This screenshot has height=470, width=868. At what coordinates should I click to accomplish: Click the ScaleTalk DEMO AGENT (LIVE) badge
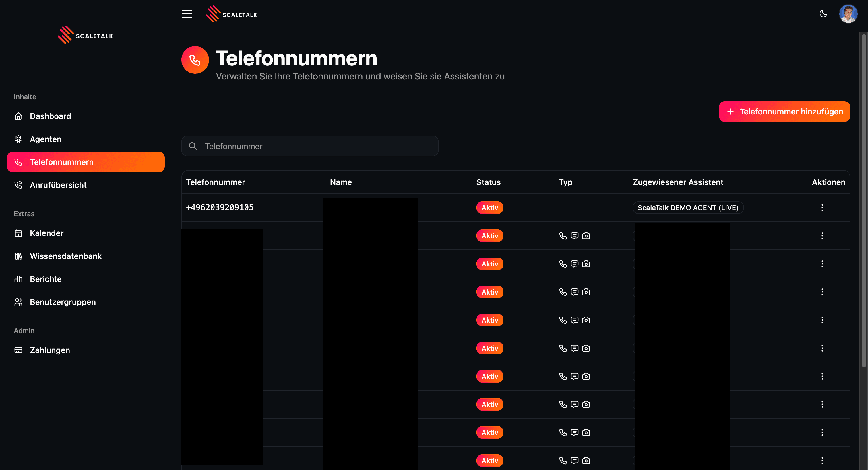tap(688, 208)
